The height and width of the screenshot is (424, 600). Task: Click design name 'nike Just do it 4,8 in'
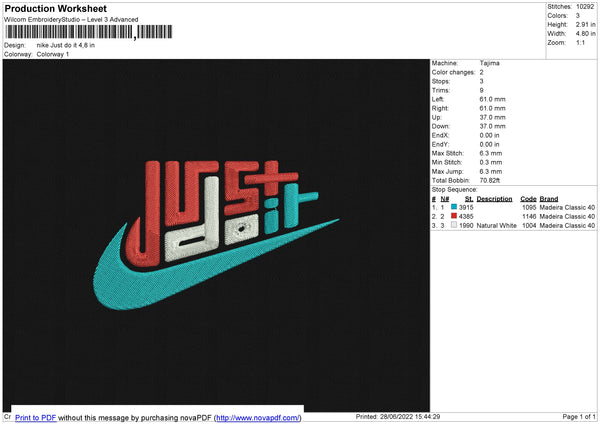66,45
